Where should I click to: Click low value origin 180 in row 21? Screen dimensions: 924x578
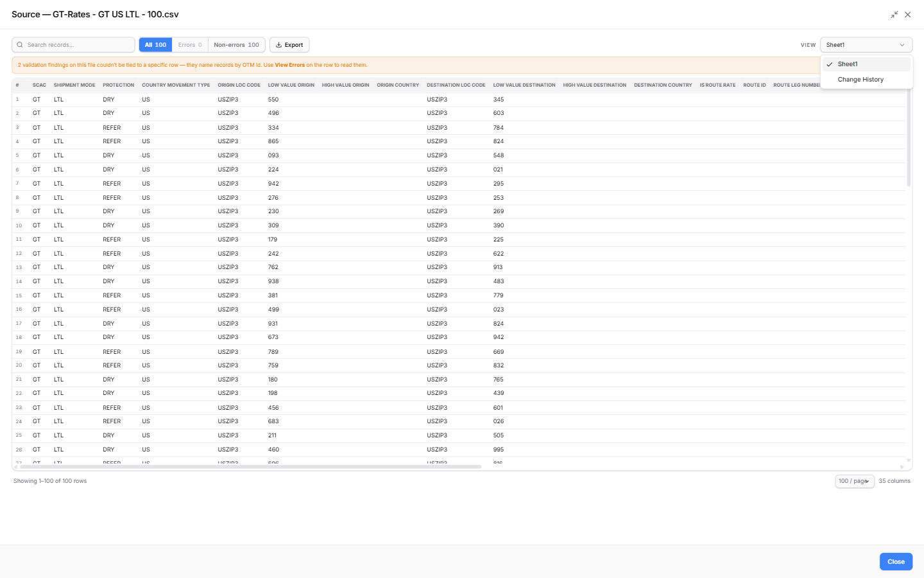point(273,380)
